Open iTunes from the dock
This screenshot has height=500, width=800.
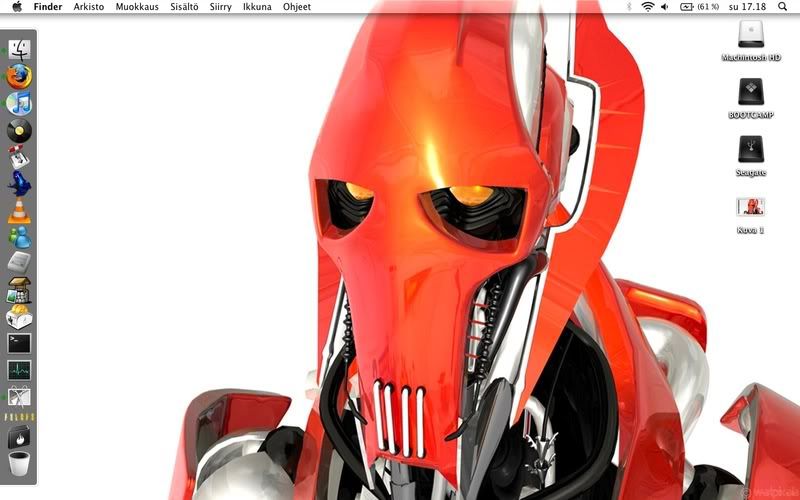[x=19, y=104]
